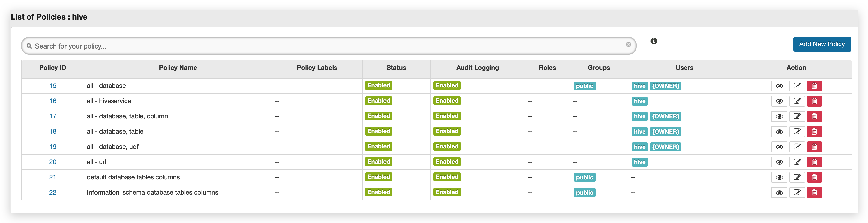This screenshot has width=868, height=223.
Task: Show details of policy "all - hiveservice"
Action: [779, 101]
